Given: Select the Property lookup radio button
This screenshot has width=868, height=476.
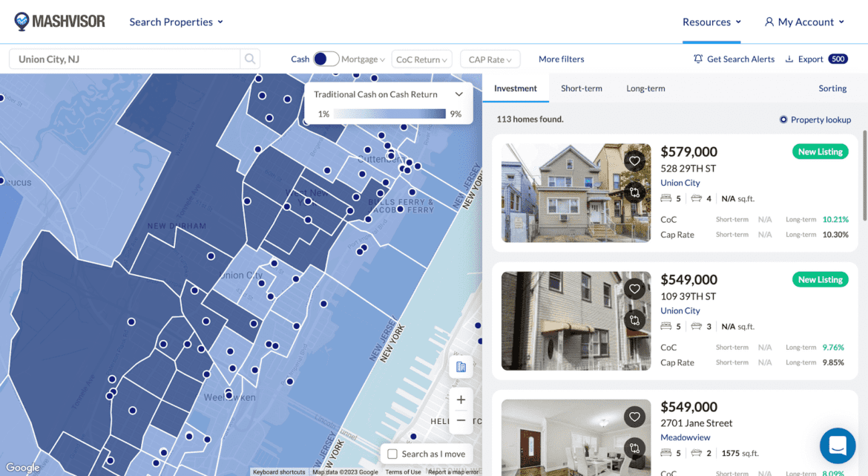Looking at the screenshot, I should click(x=783, y=120).
